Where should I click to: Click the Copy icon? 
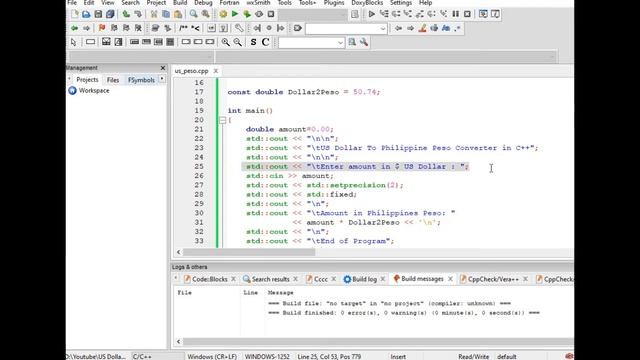click(x=166, y=14)
